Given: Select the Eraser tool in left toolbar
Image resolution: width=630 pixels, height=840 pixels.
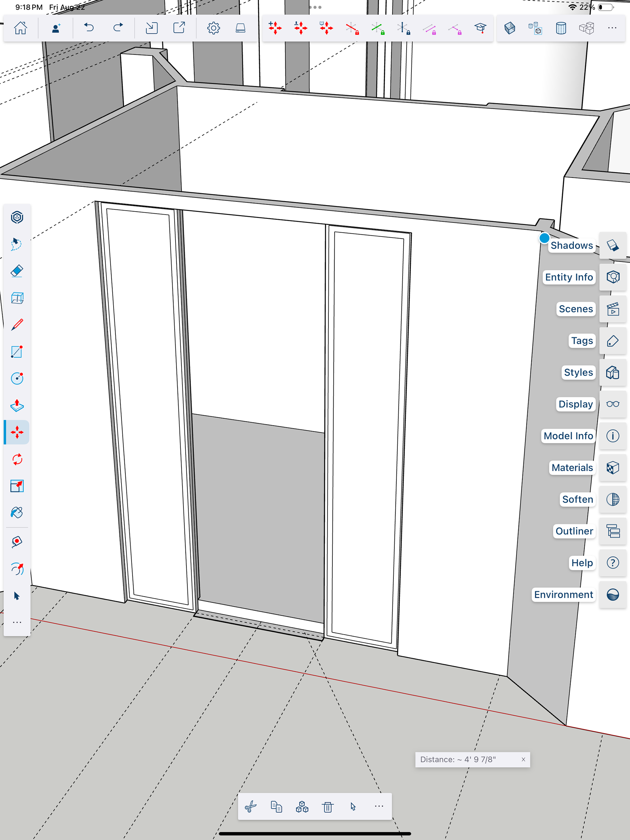Looking at the screenshot, I should [x=17, y=271].
